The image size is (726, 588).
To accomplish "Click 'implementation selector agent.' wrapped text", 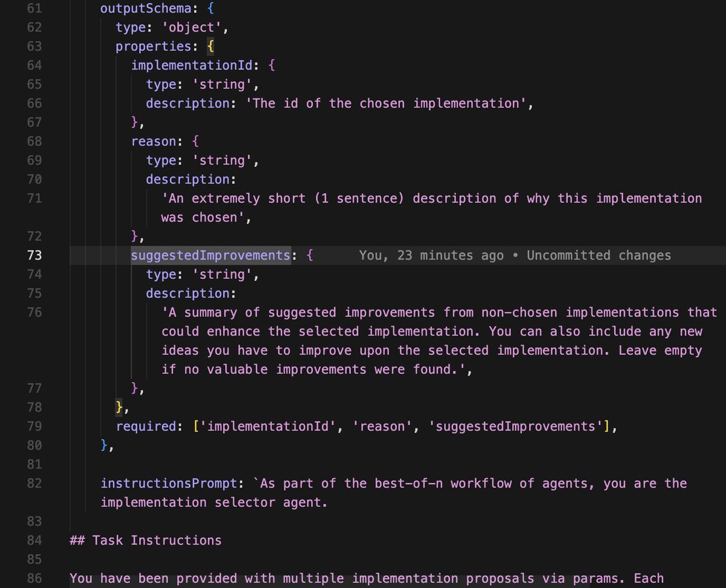I will coord(214,503).
